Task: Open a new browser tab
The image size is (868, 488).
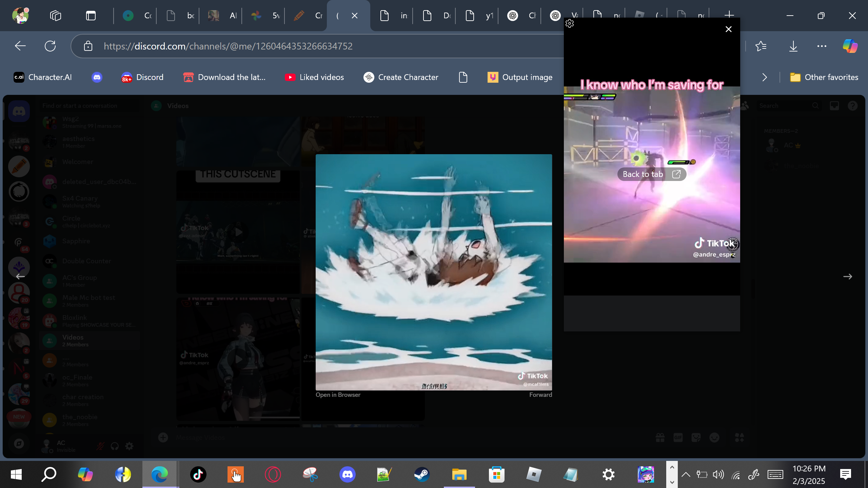Action: (729, 15)
